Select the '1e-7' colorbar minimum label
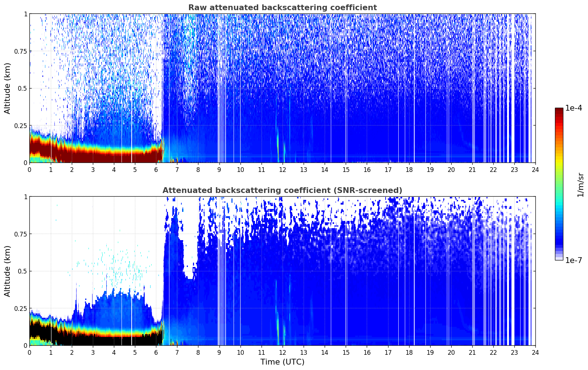Image resolution: width=588 pixels, height=370 pixels. pyautogui.click(x=573, y=260)
